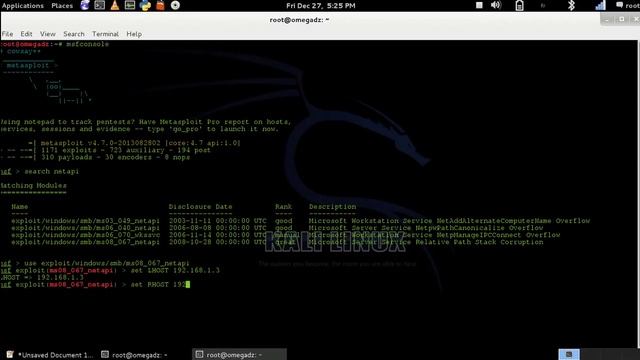Screen dimensions: 640x360
Task: Open the network signal bars icon
Action: 600,5
